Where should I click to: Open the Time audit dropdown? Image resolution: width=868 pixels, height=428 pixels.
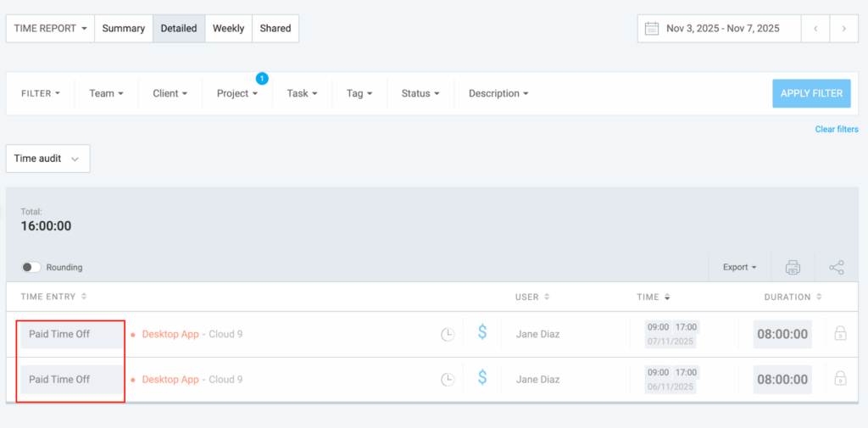(47, 158)
